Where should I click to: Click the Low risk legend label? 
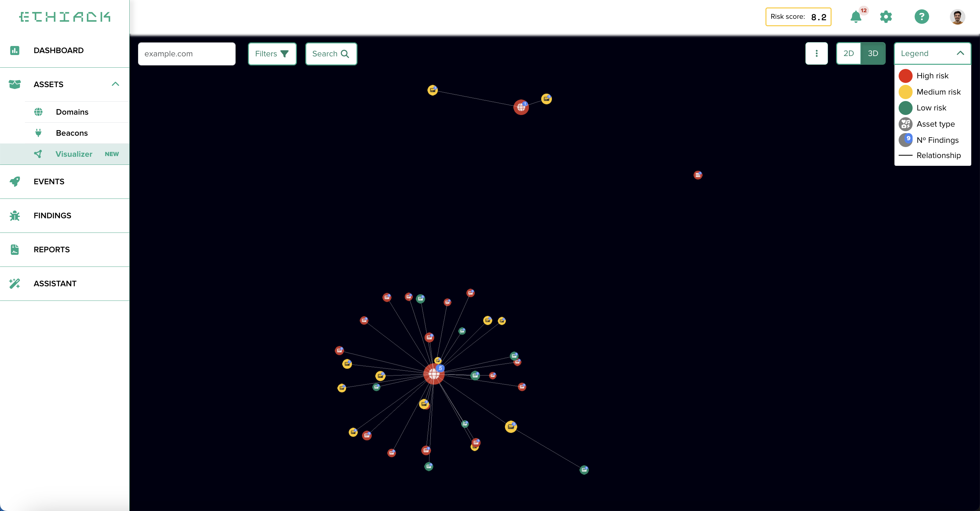(x=931, y=108)
